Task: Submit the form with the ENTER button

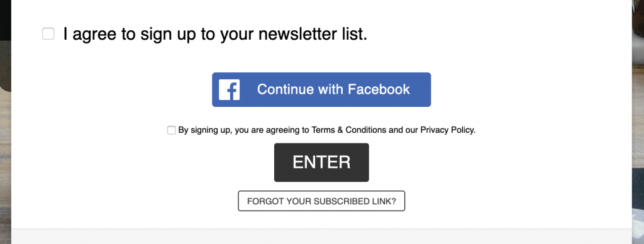Action: pos(321,162)
